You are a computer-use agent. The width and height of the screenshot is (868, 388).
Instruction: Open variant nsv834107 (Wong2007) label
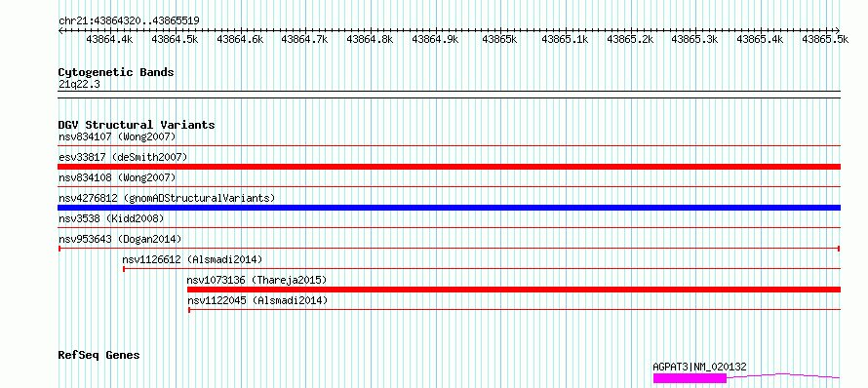pos(117,136)
